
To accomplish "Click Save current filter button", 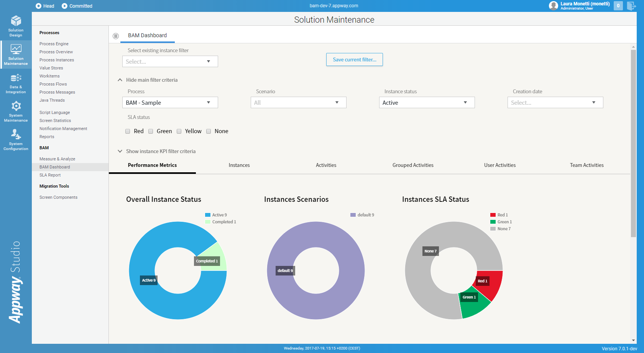I will tap(355, 59).
